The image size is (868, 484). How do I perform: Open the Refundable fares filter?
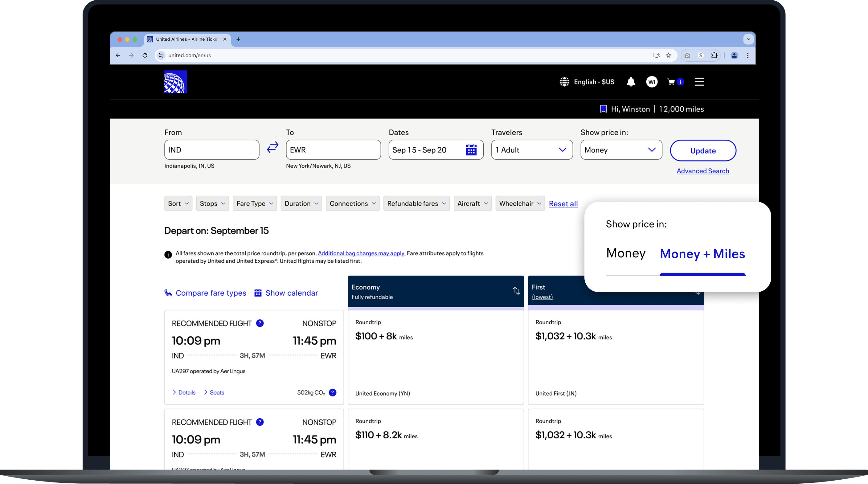416,203
